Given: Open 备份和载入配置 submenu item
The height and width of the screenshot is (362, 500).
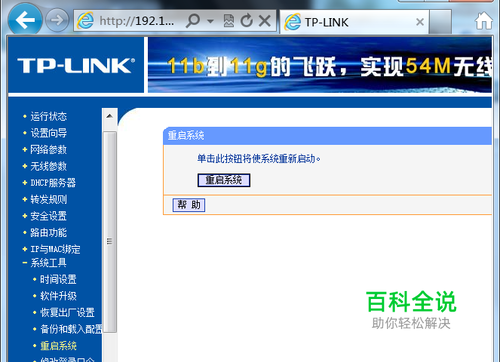Looking at the screenshot, I should pyautogui.click(x=71, y=329).
